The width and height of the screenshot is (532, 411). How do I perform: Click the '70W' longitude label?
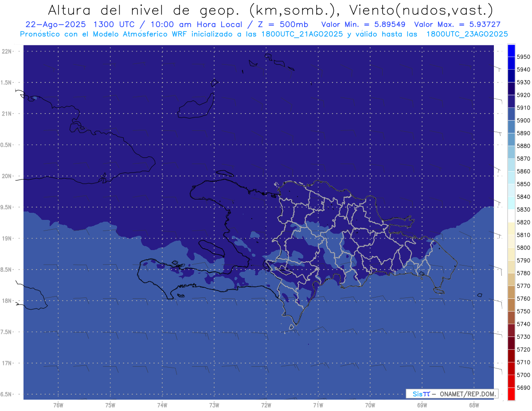pyautogui.click(x=370, y=405)
